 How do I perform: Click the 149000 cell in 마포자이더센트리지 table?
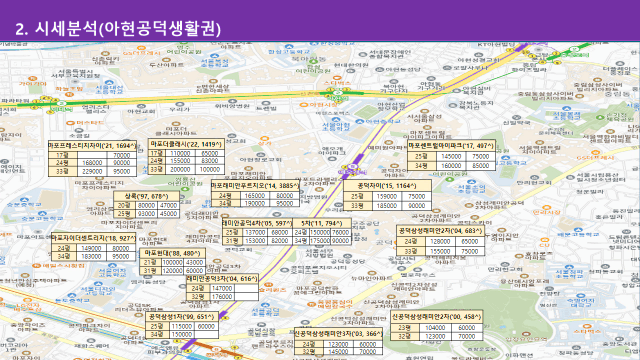coord(91,248)
